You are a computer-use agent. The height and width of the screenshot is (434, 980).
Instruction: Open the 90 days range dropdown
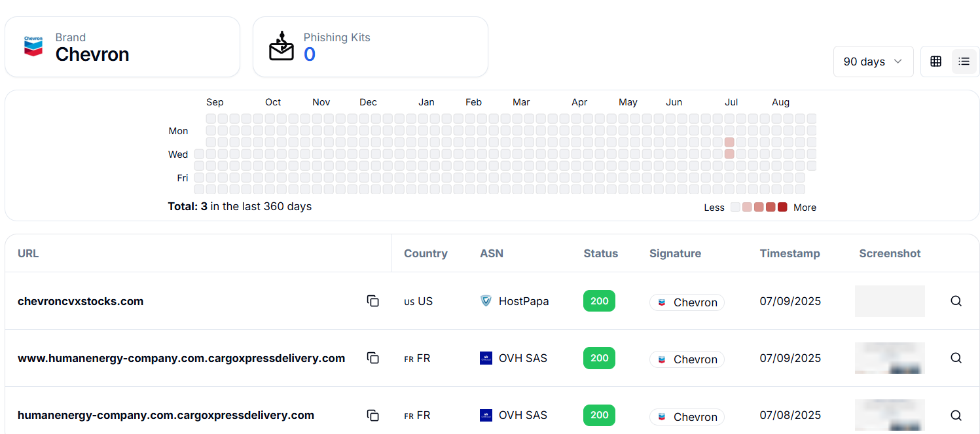(873, 62)
